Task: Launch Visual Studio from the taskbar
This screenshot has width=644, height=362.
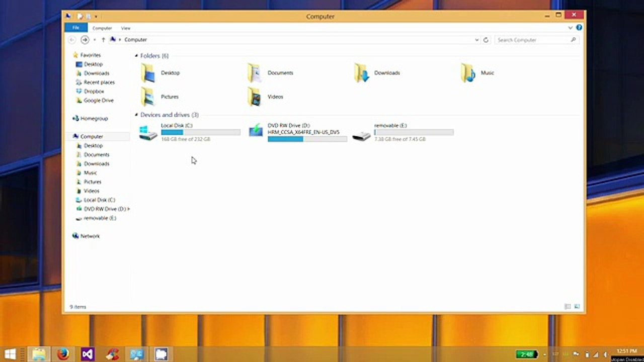Action: (x=88, y=354)
